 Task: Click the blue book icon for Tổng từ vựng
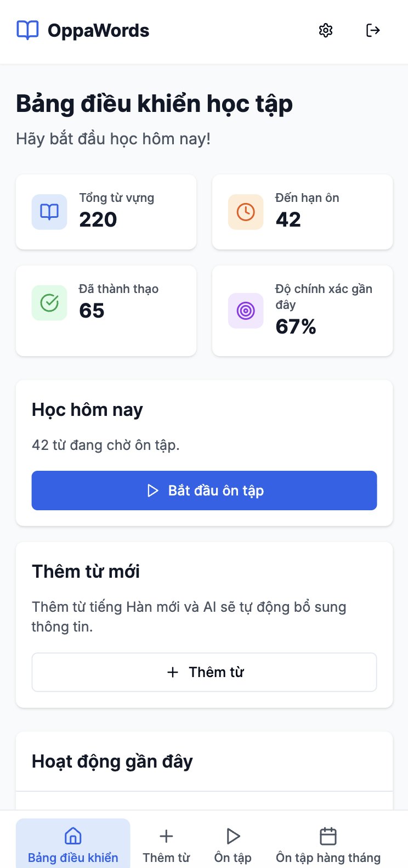[x=49, y=212]
